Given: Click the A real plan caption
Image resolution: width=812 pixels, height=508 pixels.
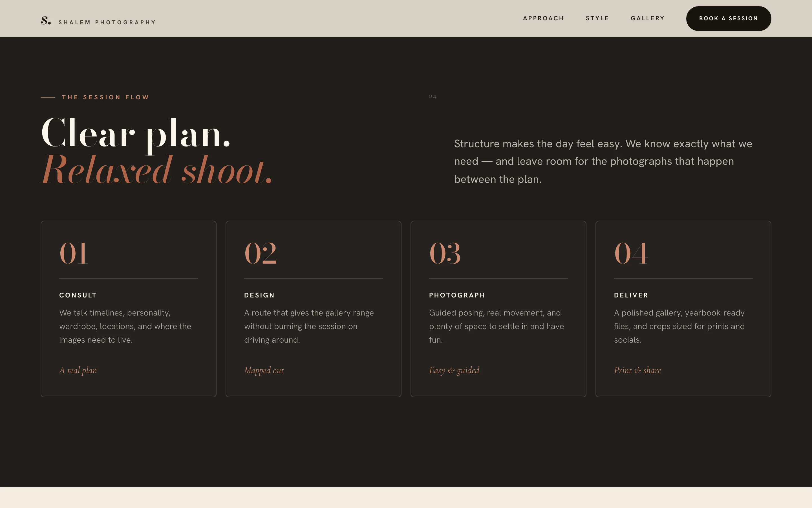Looking at the screenshot, I should tap(78, 370).
